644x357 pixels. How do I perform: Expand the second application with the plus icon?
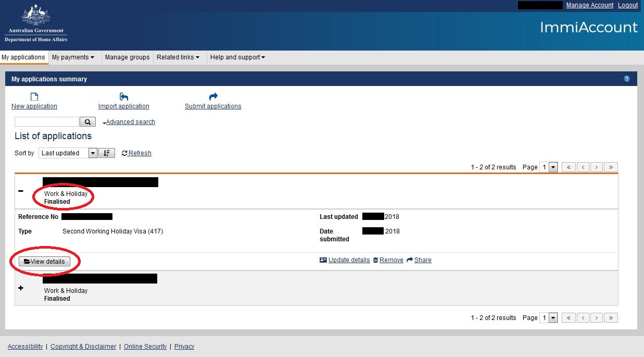point(21,288)
